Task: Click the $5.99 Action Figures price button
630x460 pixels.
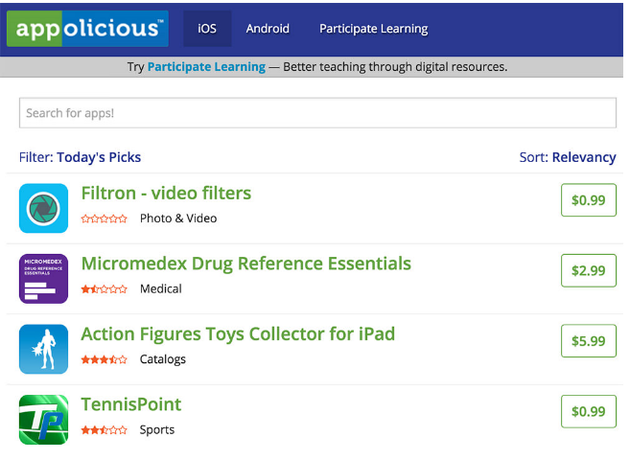Action: (x=589, y=341)
